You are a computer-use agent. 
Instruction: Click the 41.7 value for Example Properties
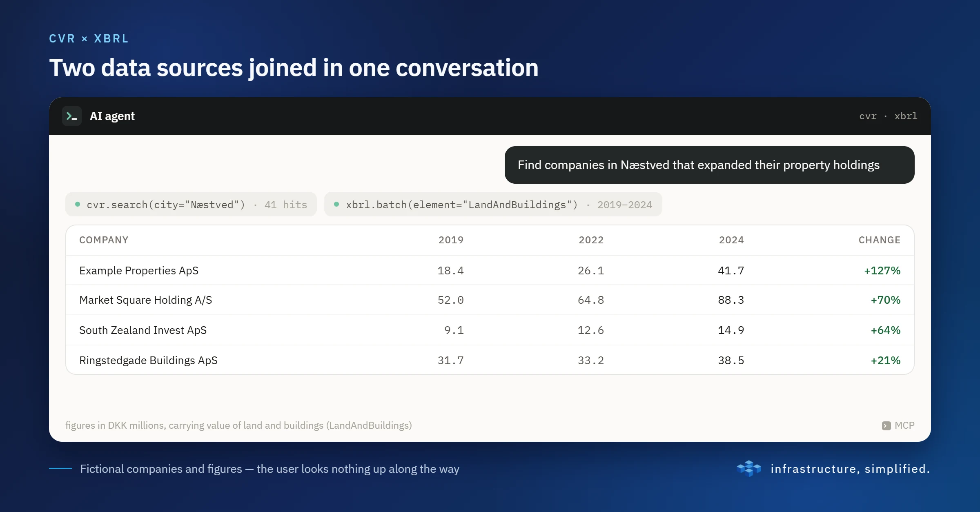coord(731,271)
